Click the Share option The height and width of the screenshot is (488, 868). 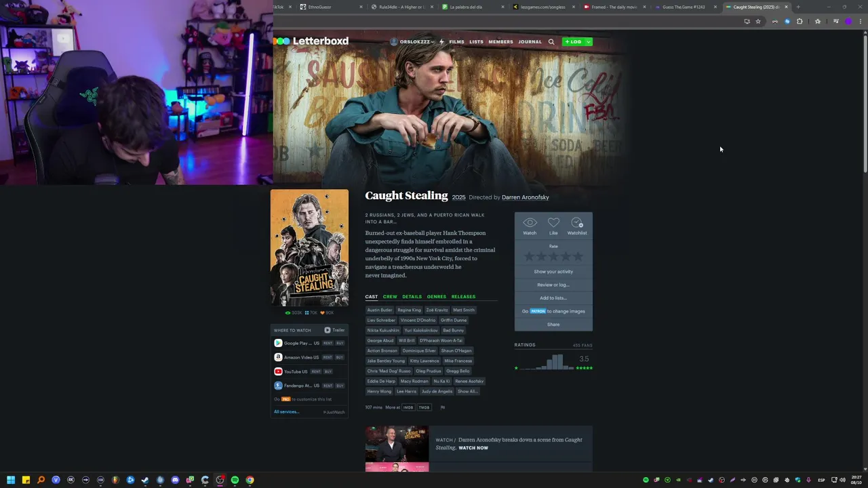coord(553,324)
